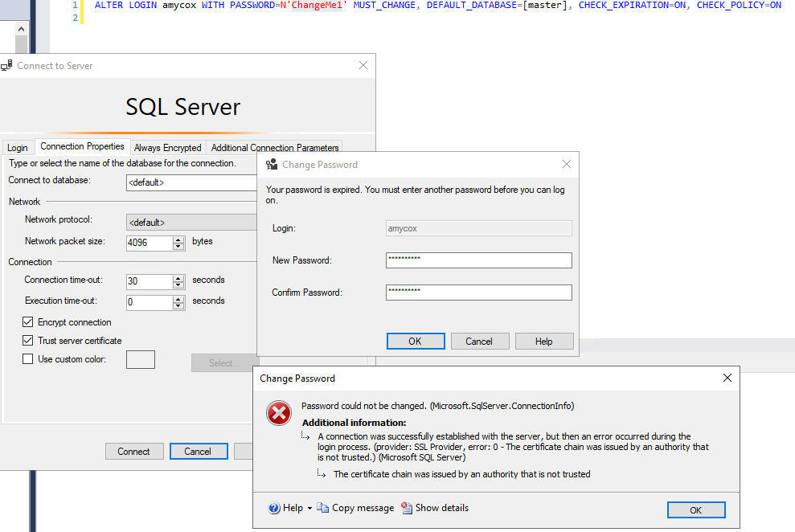
Task: Click the Connect to Server title icon
Action: tap(6, 65)
